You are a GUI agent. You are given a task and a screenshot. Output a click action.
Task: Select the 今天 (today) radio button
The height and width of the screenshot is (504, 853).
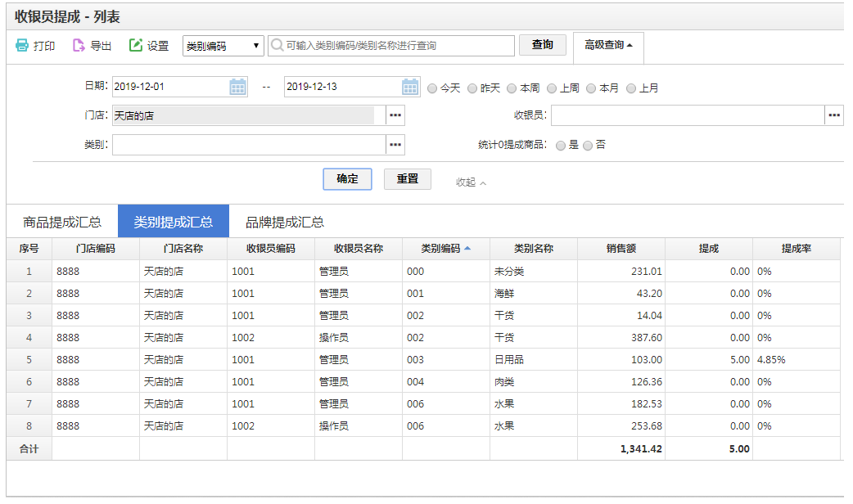click(x=432, y=88)
